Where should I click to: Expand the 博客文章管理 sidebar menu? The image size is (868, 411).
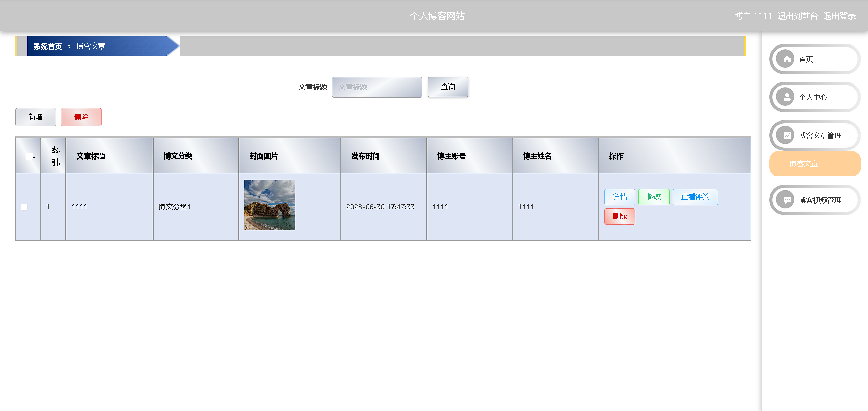[x=820, y=135]
